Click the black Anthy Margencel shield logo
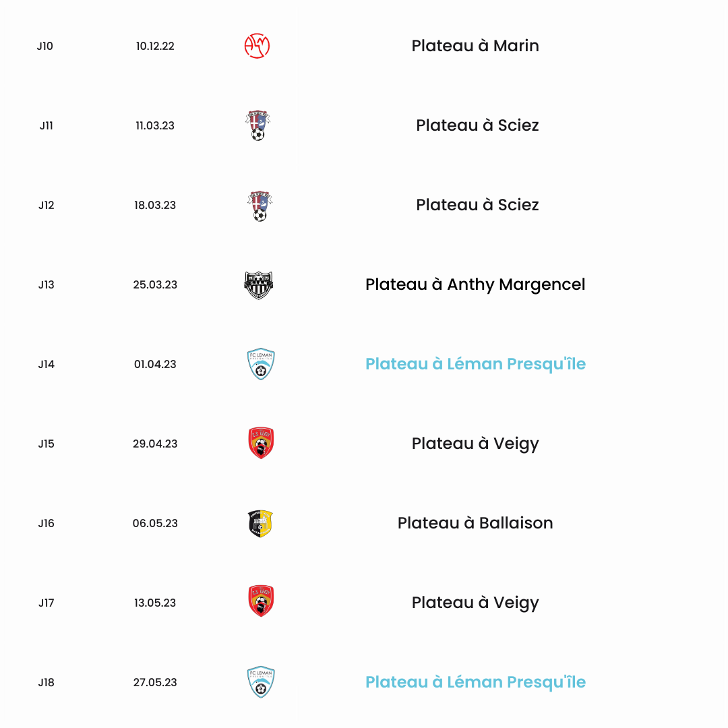Image resolution: width=728 pixels, height=728 pixels. pos(259,285)
